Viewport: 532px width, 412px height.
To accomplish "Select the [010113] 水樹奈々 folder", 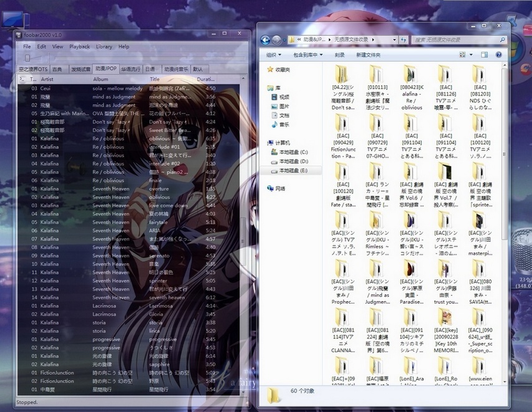I will (377, 87).
